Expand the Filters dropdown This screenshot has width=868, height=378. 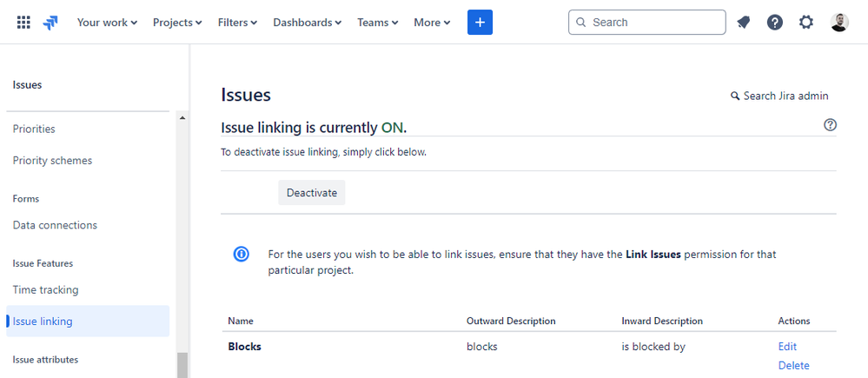237,23
